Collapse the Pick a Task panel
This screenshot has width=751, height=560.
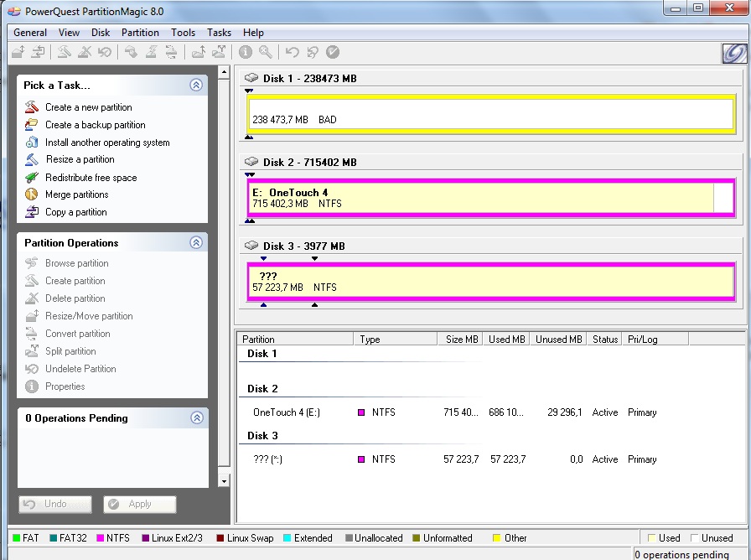(x=196, y=85)
